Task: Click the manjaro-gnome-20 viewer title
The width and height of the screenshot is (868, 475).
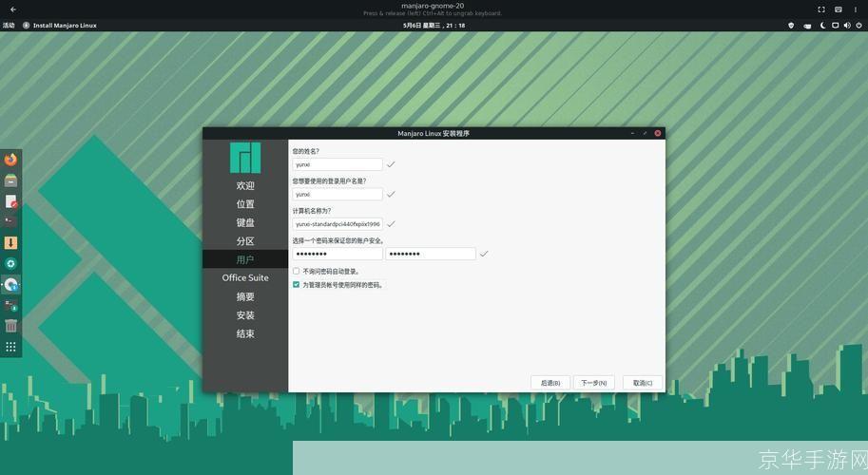Action: [x=433, y=6]
